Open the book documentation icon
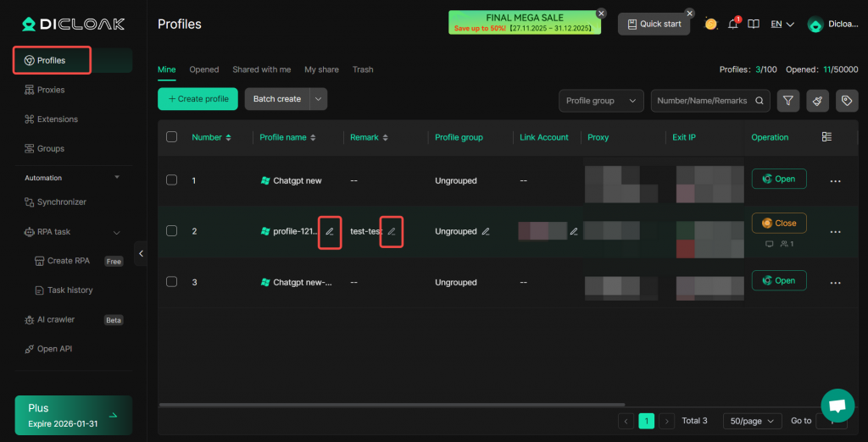The height and width of the screenshot is (442, 868). [x=754, y=24]
